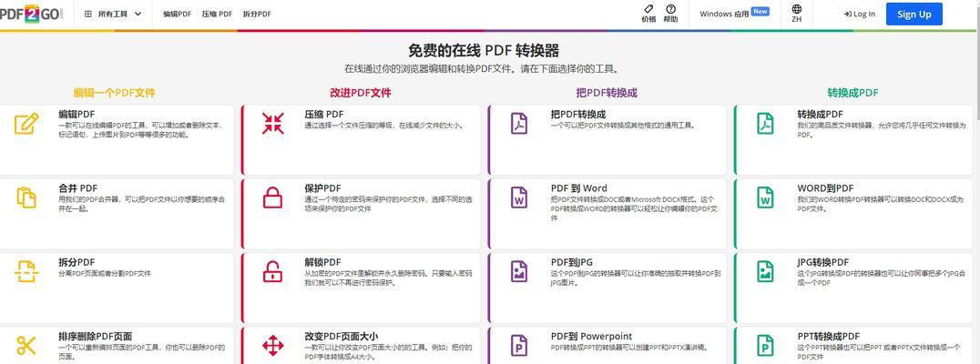Click the Log In link

pyautogui.click(x=860, y=14)
